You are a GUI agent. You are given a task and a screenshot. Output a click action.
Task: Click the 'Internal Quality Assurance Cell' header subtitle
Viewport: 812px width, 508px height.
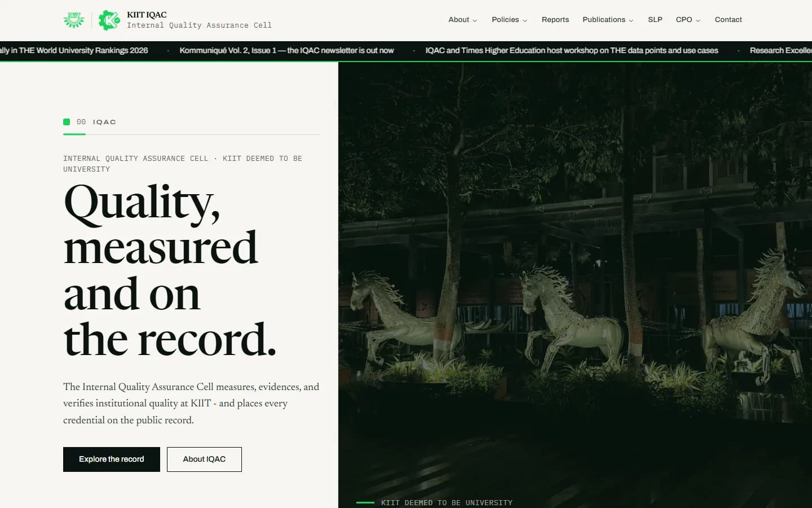199,25
